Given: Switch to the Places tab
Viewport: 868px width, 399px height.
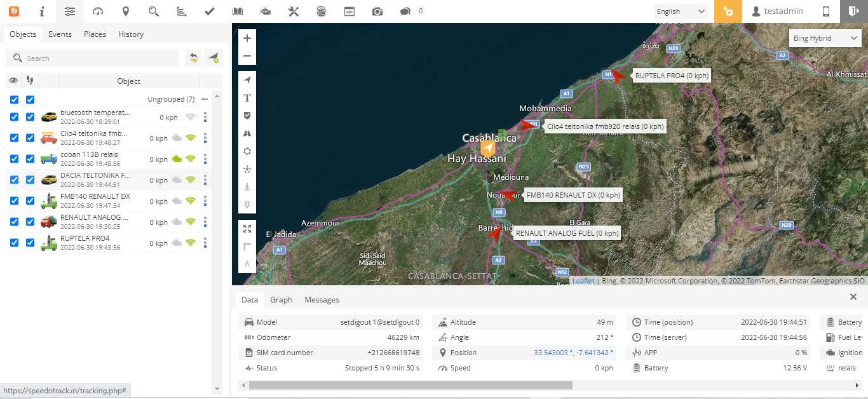Looking at the screenshot, I should (x=95, y=34).
